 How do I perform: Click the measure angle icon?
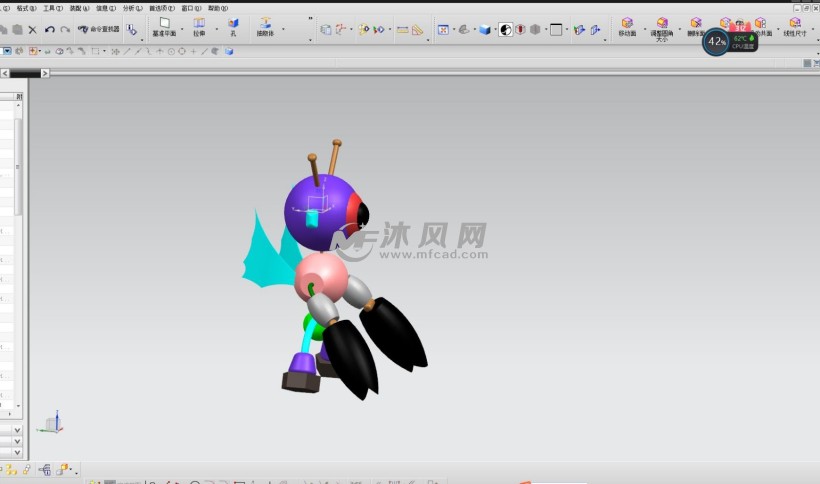click(x=417, y=30)
